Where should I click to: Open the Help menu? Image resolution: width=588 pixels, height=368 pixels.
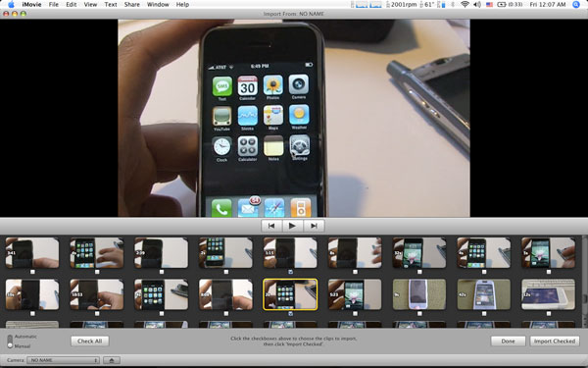point(182,5)
